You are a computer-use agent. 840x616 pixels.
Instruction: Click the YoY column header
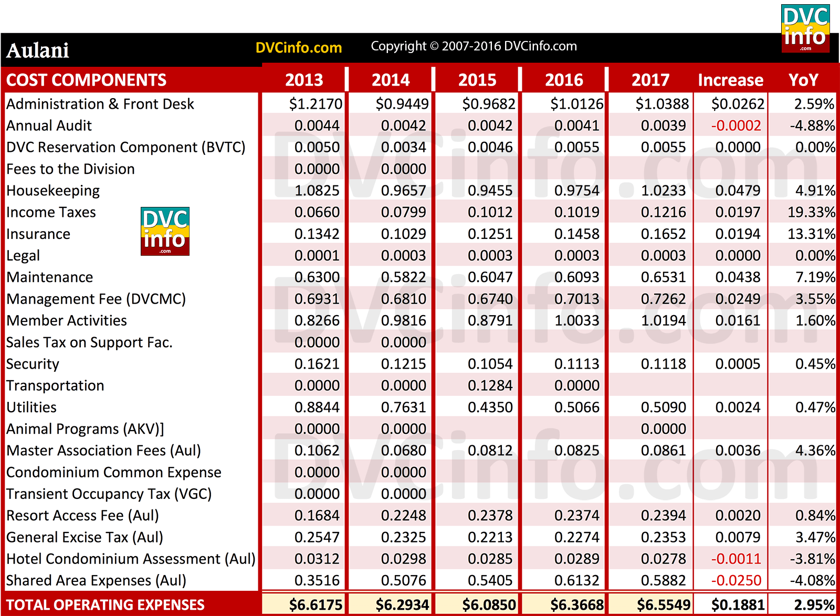coord(803,80)
